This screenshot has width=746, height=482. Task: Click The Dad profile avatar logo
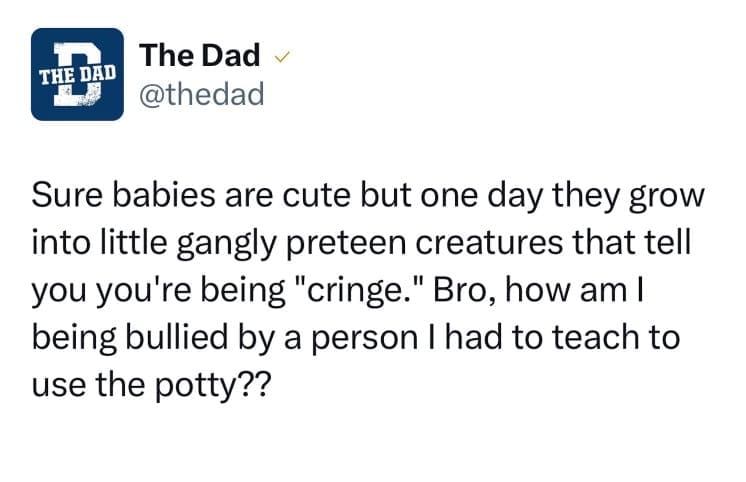(x=77, y=75)
